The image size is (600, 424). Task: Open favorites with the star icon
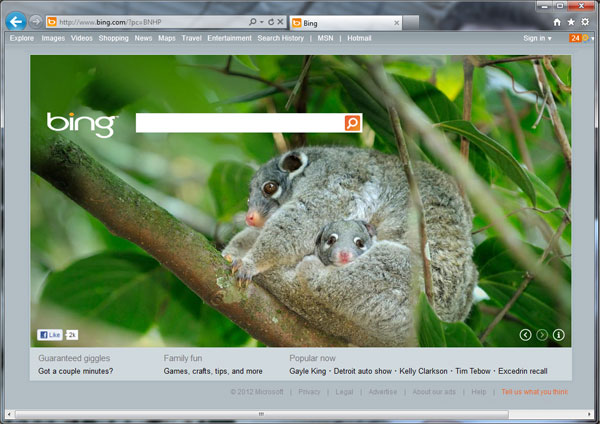coord(571,22)
